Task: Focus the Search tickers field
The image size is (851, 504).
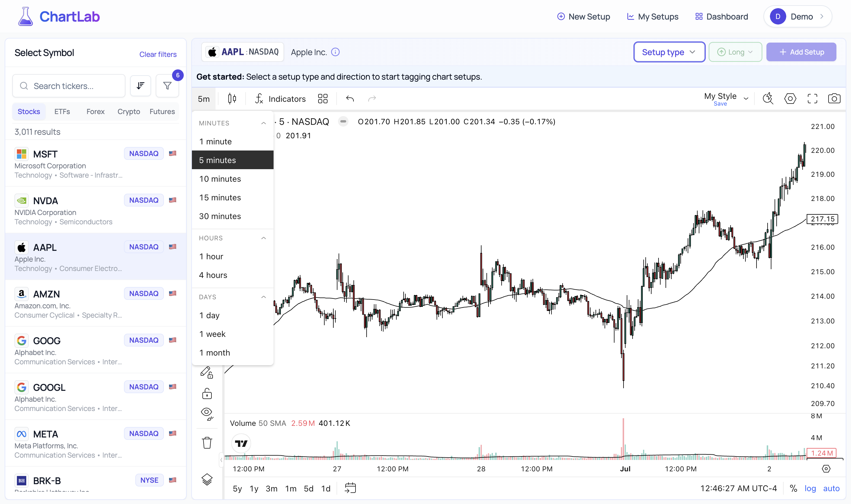Action: pos(69,86)
